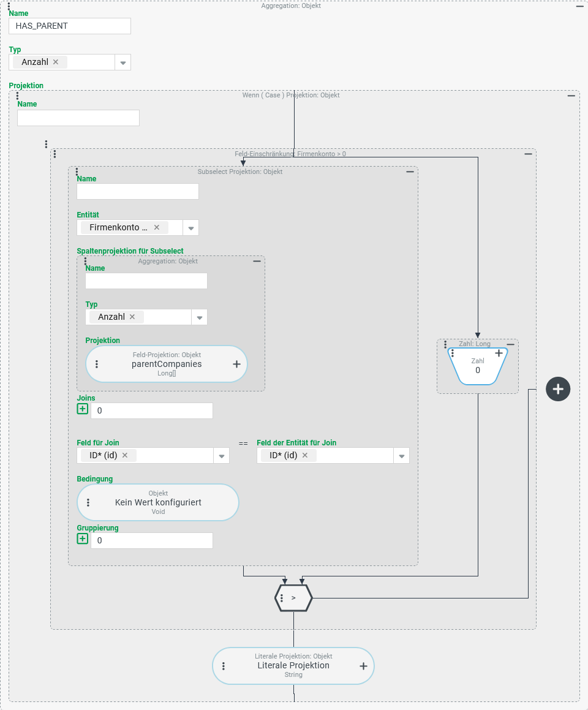The width and height of the screenshot is (588, 710).
Task: Add a join with green plus icon
Action: [x=83, y=409]
